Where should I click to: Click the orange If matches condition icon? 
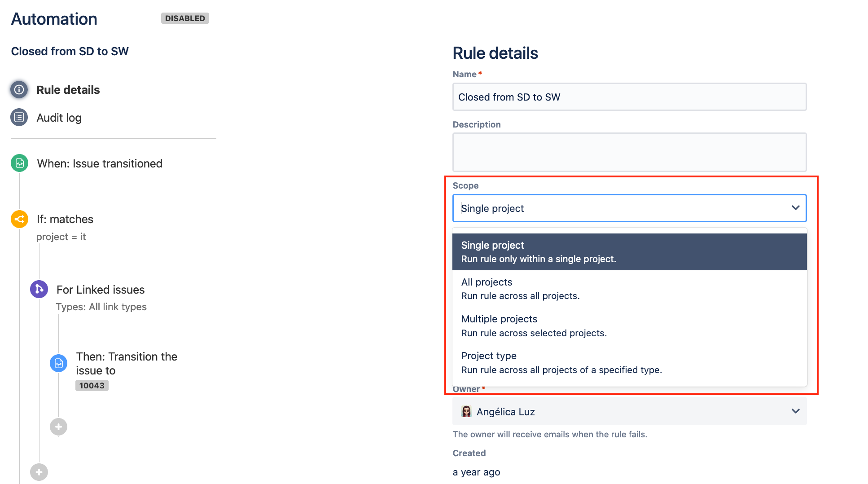pos(20,219)
